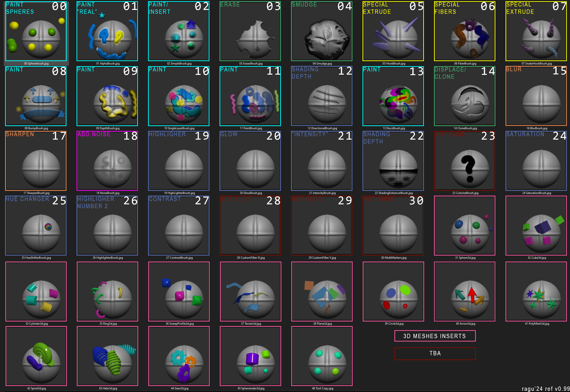This screenshot has width=570, height=392.
Task: Select the 38 Plane3d icon
Action: 322,291
